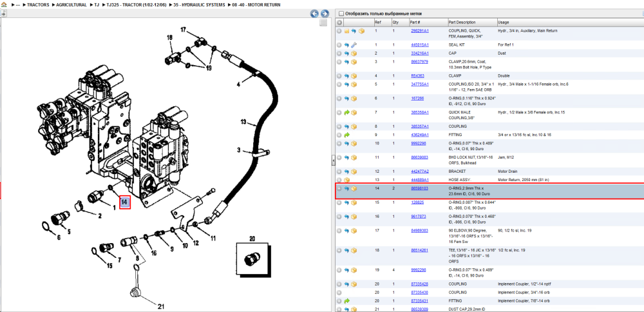
Task: Click the diagram tool icon at top-left
Action: pyautogui.click(x=3, y=13)
